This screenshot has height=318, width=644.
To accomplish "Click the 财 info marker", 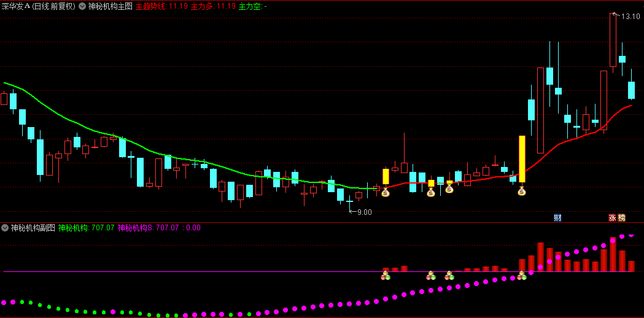I will click(x=557, y=218).
